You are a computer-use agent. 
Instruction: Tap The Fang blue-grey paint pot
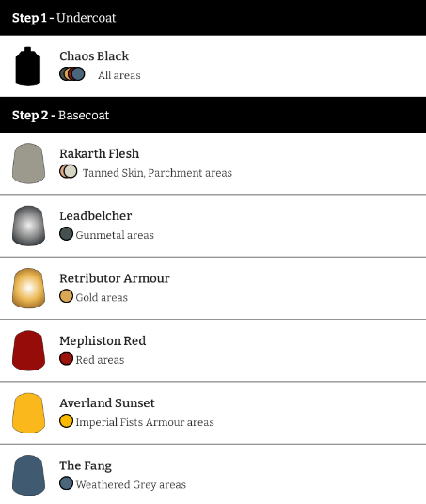(28, 475)
